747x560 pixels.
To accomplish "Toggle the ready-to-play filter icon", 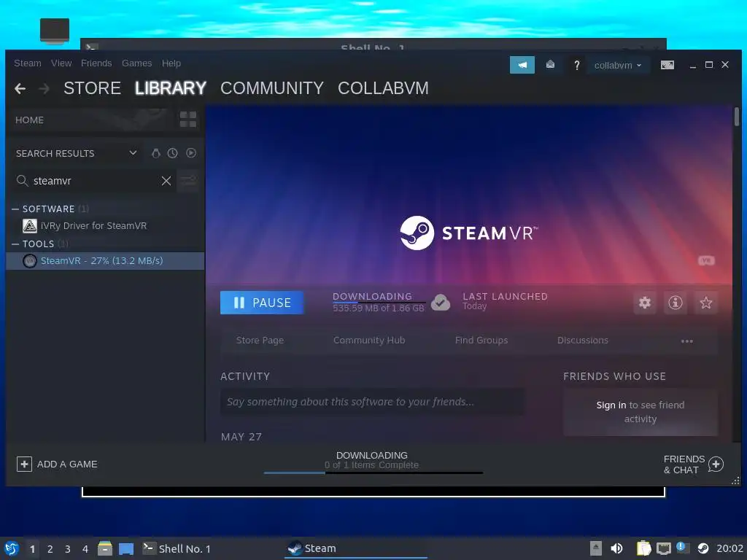I will [191, 153].
